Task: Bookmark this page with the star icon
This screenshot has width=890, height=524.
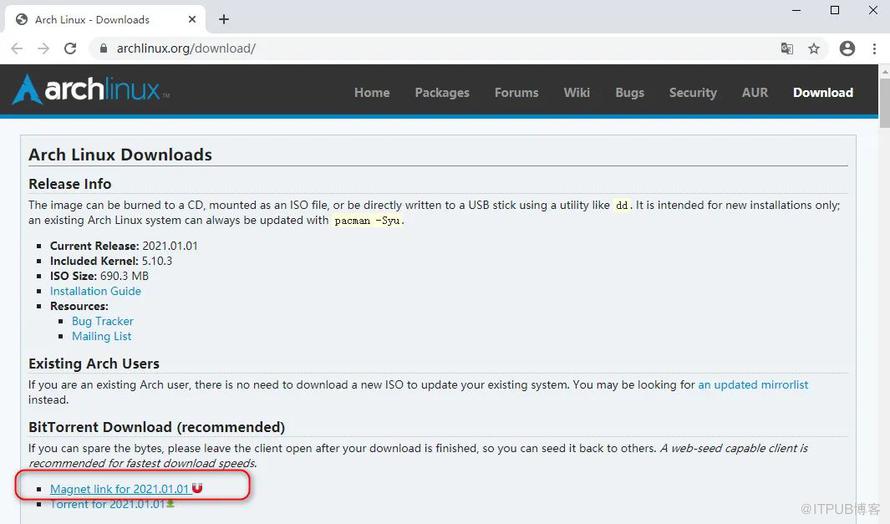Action: tap(814, 49)
